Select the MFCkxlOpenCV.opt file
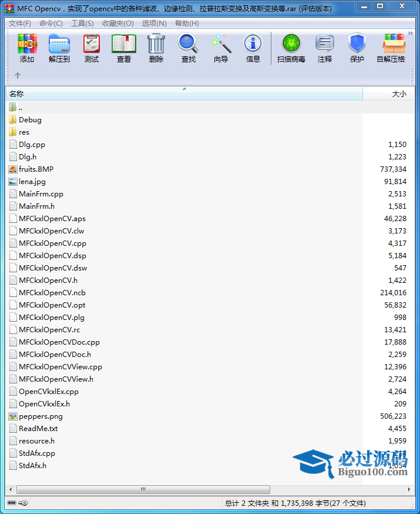Viewport: 420px width, 514px height. coord(52,305)
